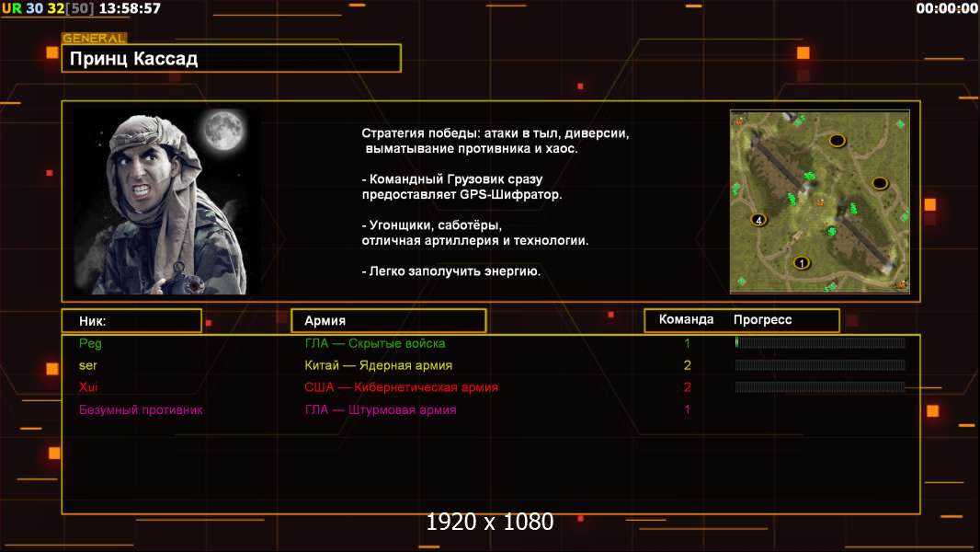Click Peg's loading progress bar
Viewport: 980px width, 552px height.
coord(820,342)
